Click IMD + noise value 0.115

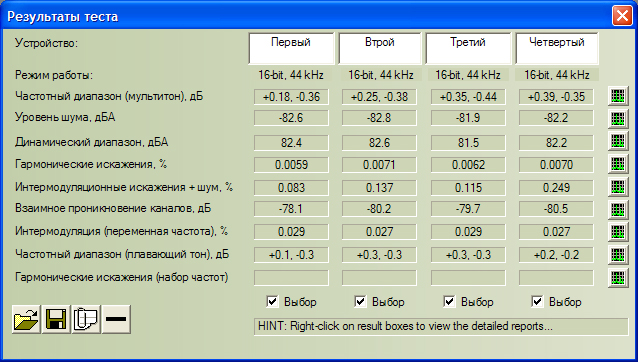tap(468, 188)
